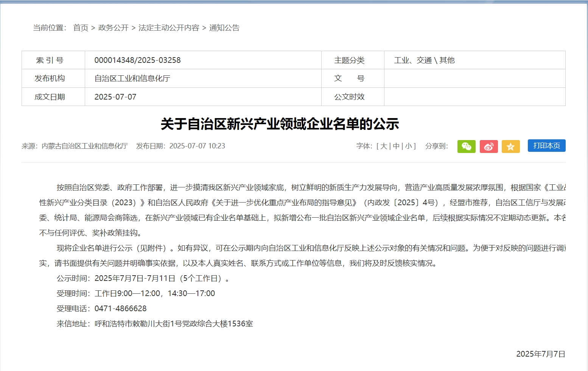
Task: Click the index number 000014348/2025-03258
Action: 137,60
